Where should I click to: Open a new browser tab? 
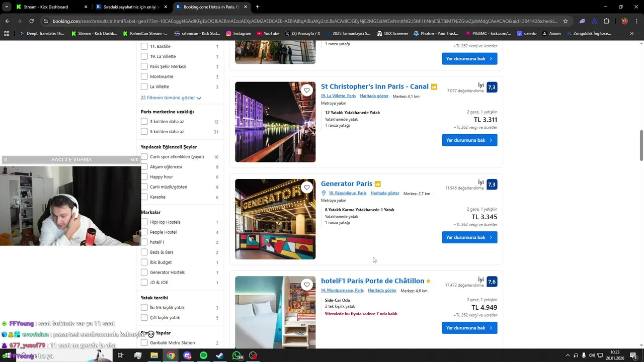point(258,7)
